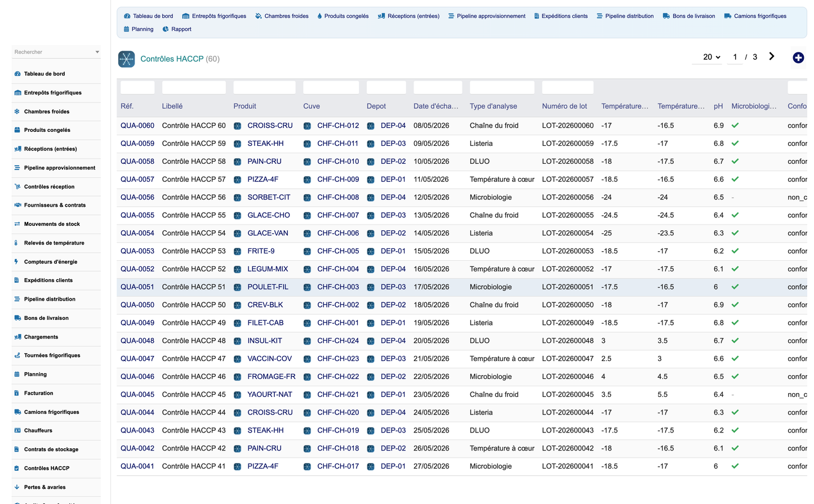This screenshot has height=504, width=814.
Task: Open Produits congelés sidebar icon
Action: point(17,130)
